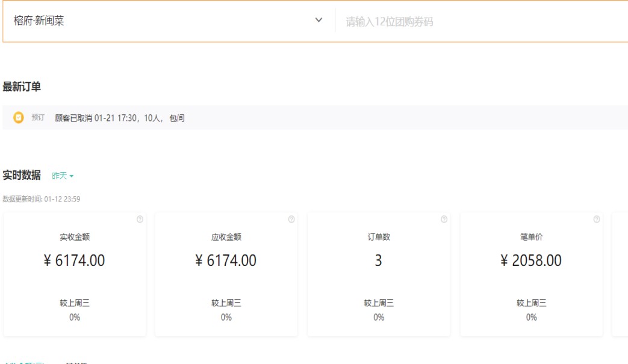Click the 订单数 count of 3
Viewport: 628px width, 364px height.
click(x=378, y=261)
